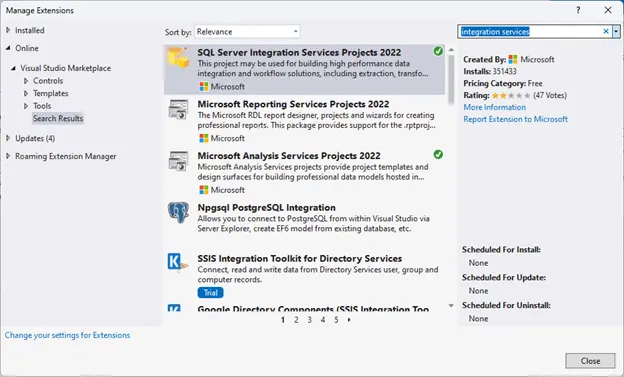This screenshot has height=377, width=624.
Task: Expand the Templates node
Action: point(26,94)
